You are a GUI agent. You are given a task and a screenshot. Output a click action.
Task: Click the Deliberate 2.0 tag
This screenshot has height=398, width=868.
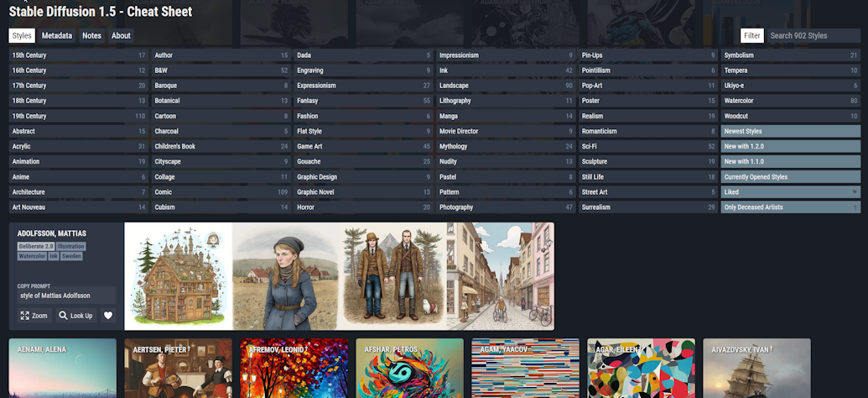(x=35, y=246)
